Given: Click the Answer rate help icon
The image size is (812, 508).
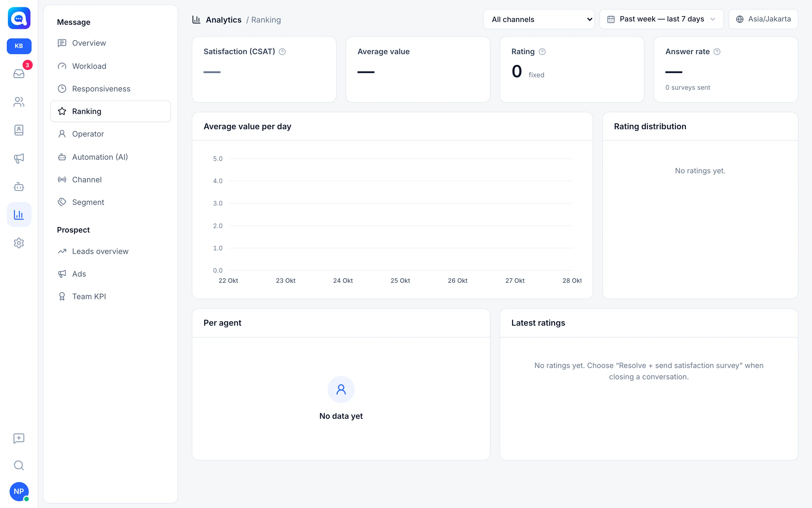Looking at the screenshot, I should 717,52.
